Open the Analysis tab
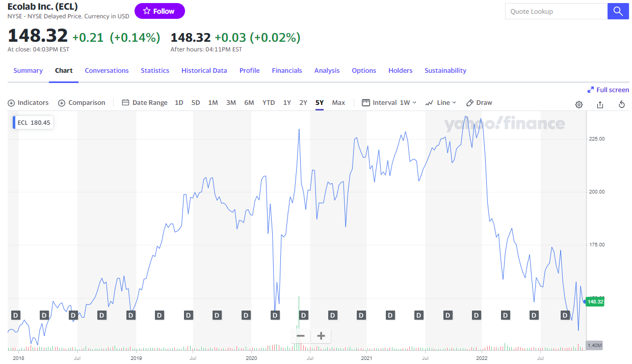The height and width of the screenshot is (364, 632). coord(327,71)
